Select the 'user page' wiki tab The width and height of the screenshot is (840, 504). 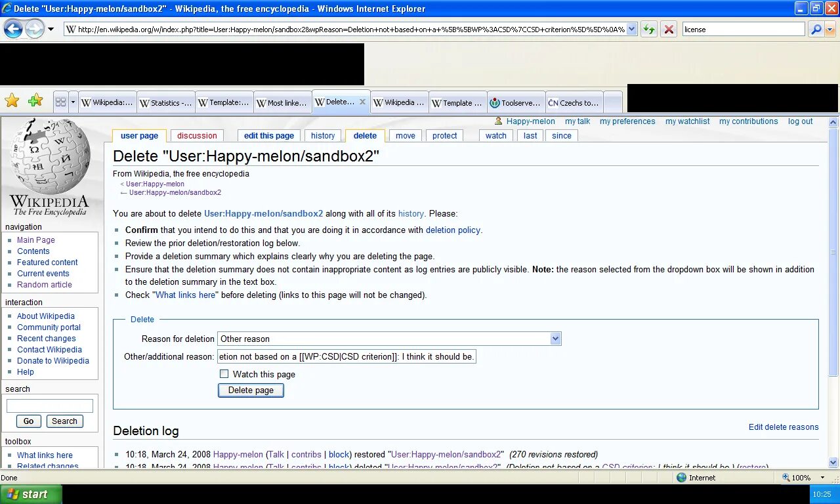pyautogui.click(x=139, y=136)
